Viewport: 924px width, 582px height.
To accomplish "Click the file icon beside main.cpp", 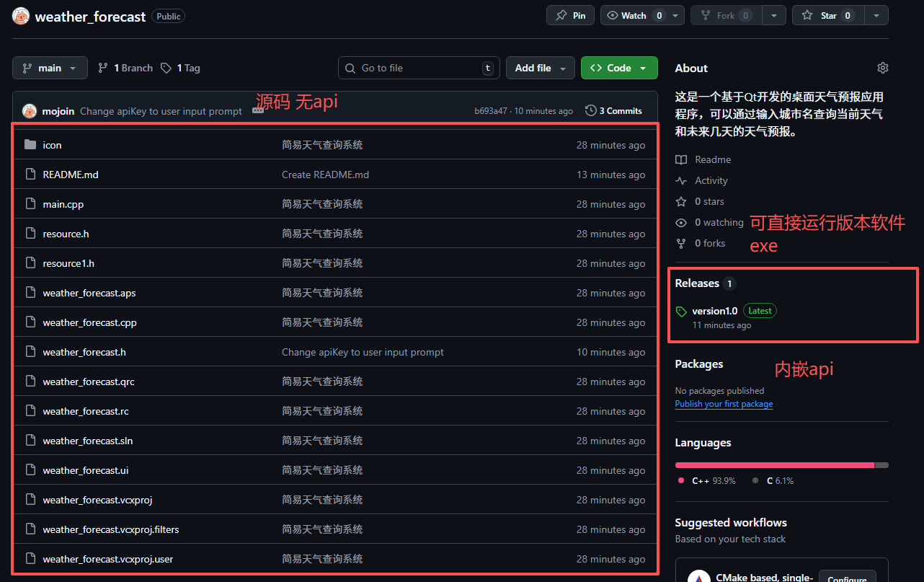I will pos(30,204).
